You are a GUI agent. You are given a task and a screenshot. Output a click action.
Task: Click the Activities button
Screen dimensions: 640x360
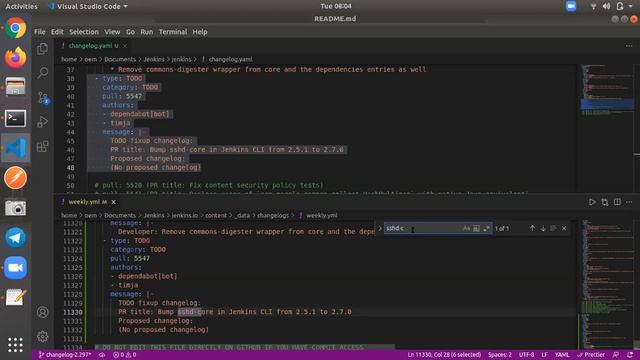pos(21,6)
